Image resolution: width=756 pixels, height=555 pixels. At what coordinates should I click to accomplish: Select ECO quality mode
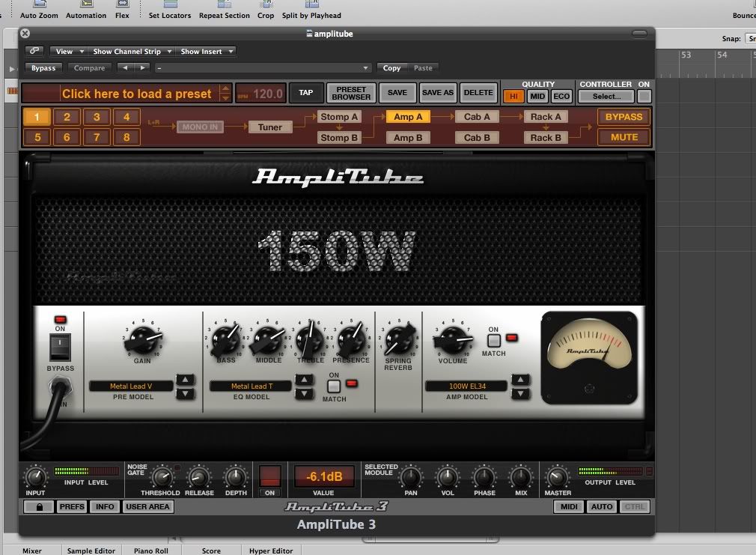[x=561, y=96]
